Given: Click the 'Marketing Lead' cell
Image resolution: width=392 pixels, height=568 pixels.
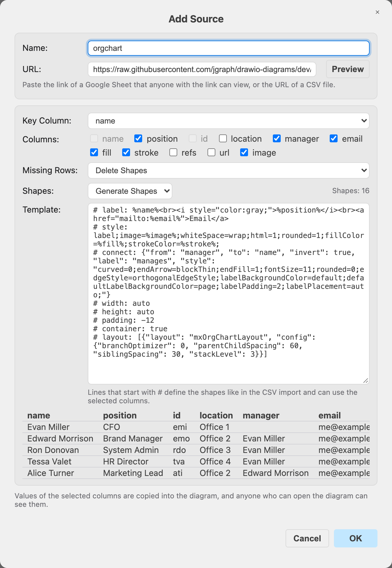Looking at the screenshot, I should click(x=133, y=473).
